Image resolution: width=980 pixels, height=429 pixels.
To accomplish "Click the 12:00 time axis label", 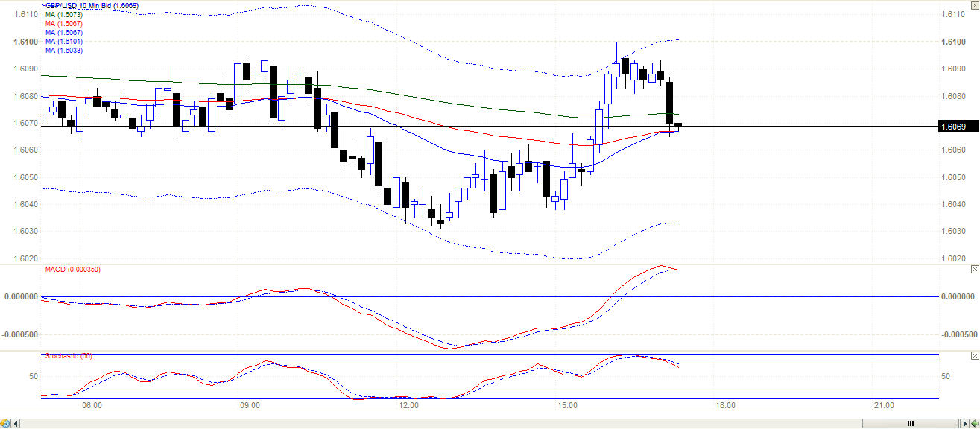I will [409, 406].
